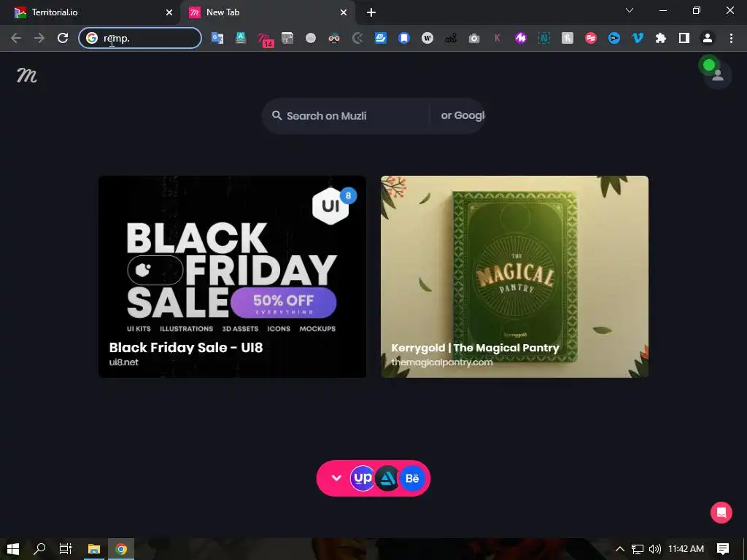The image size is (747, 560).
Task: Open the pink chat support bubble
Action: [x=721, y=513]
